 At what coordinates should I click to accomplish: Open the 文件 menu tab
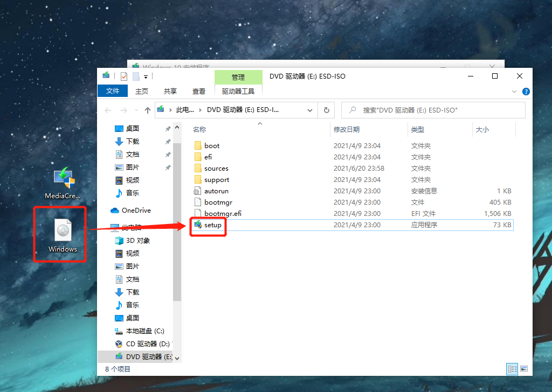pyautogui.click(x=113, y=90)
